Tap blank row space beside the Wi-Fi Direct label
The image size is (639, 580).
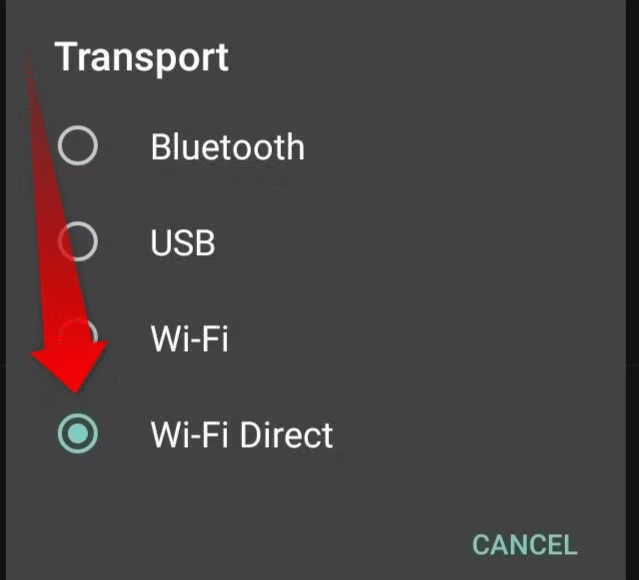(x=477, y=434)
